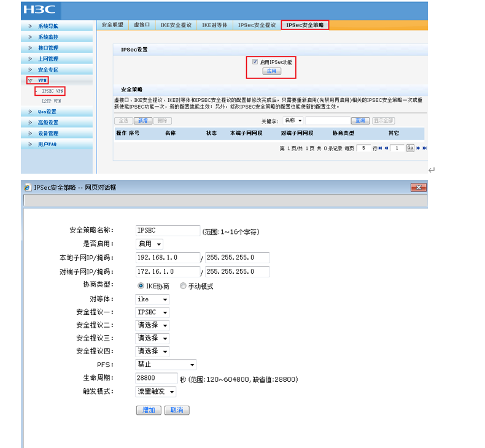Open the 触发模式 dropdown
This screenshot has width=485, height=448.
(156, 392)
